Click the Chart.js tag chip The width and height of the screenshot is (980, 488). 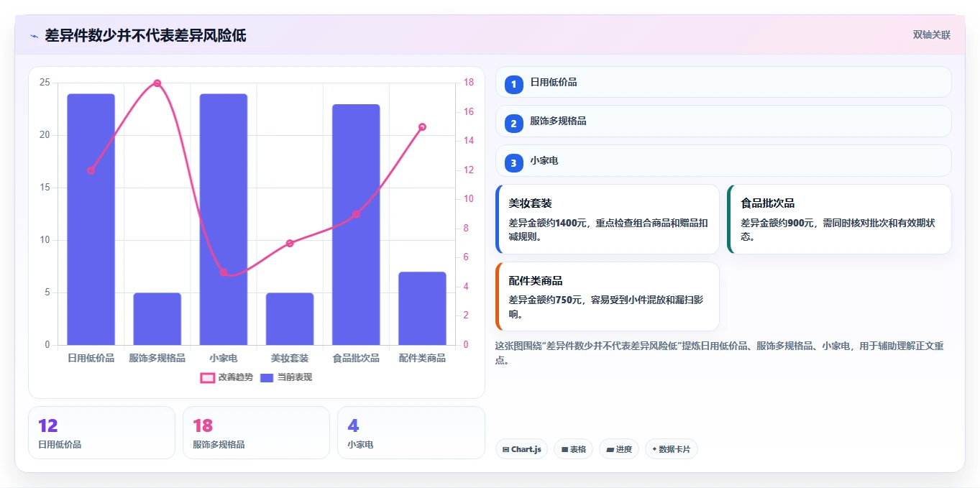[x=522, y=449]
